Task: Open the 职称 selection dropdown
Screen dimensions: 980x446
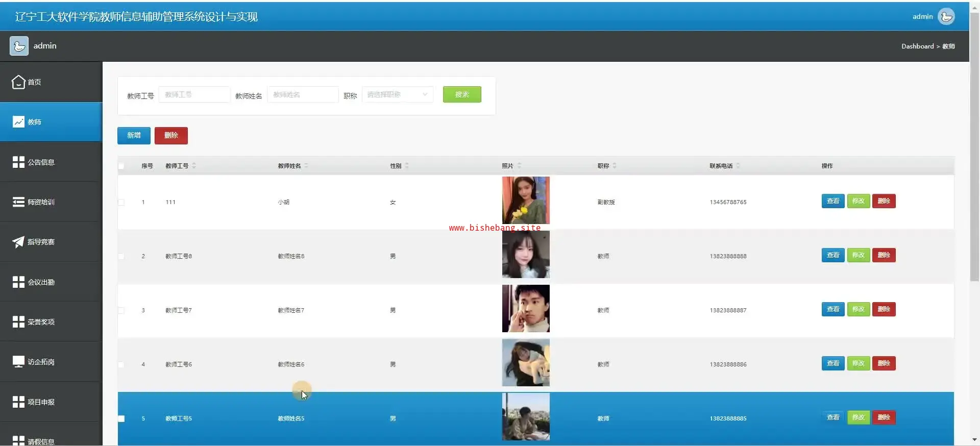Action: pos(398,94)
